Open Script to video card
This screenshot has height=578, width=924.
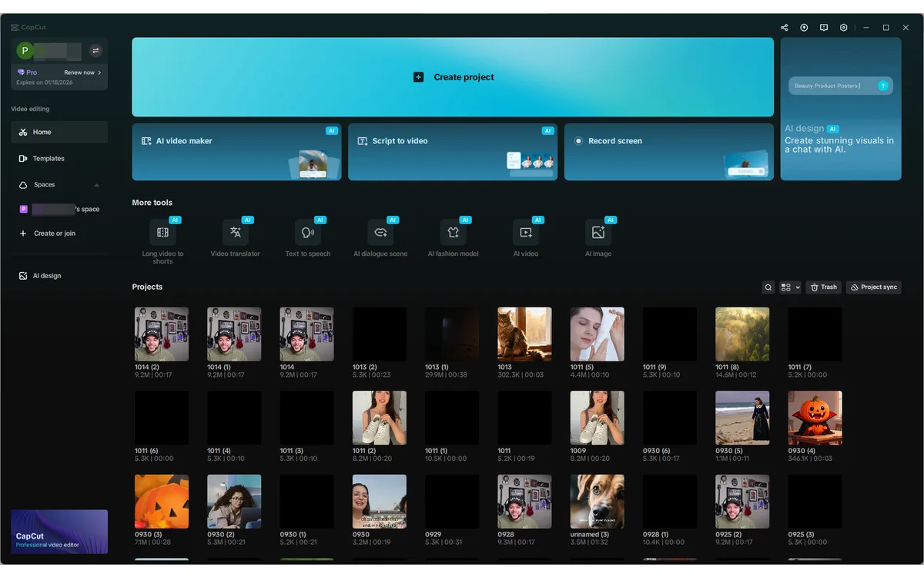(x=453, y=152)
